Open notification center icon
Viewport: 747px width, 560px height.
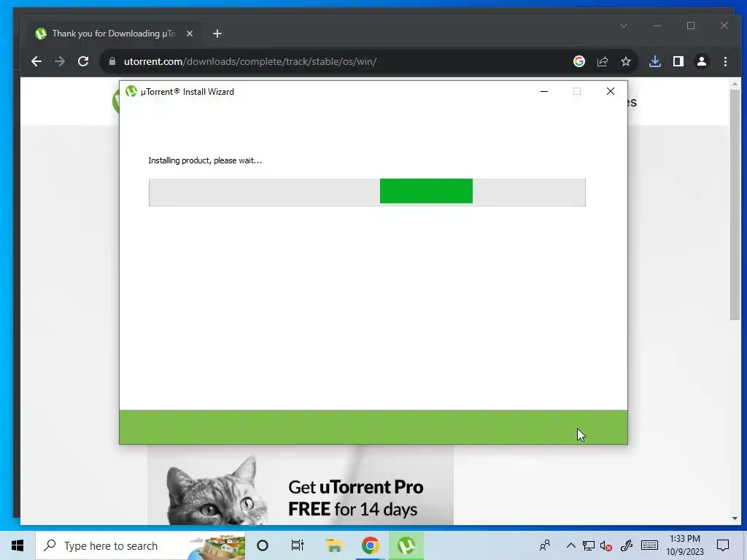723,545
